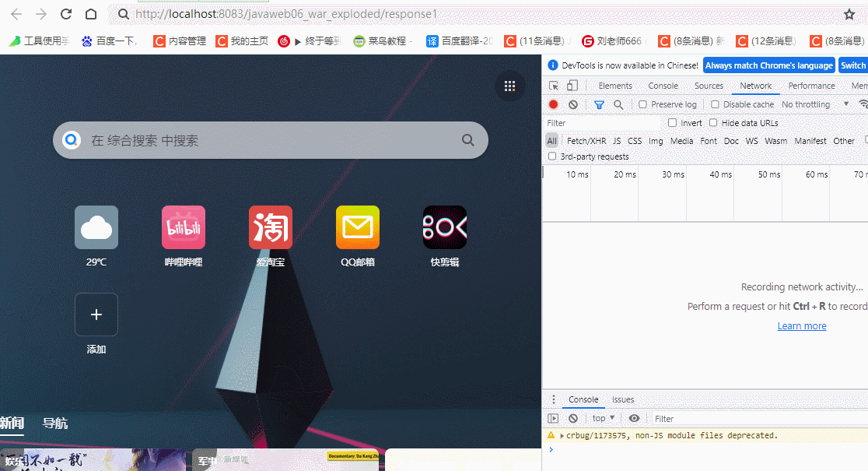868x471 pixels.
Task: Toggle the device toolbar icon
Action: point(572,86)
